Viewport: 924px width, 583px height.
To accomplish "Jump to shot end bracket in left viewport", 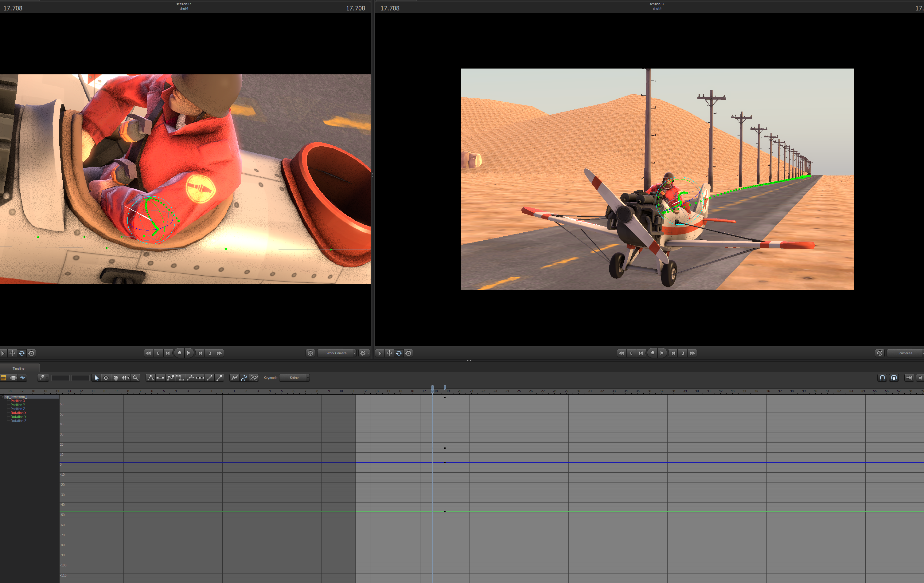I will click(x=209, y=353).
